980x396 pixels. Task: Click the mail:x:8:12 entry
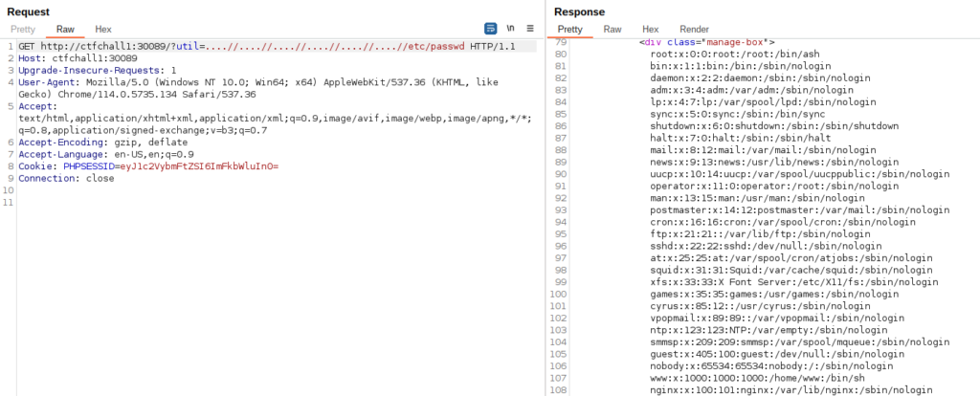[x=763, y=150]
